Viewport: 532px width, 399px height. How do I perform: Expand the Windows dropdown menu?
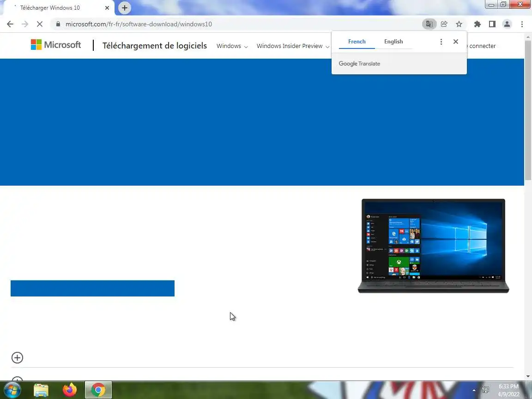click(x=232, y=46)
